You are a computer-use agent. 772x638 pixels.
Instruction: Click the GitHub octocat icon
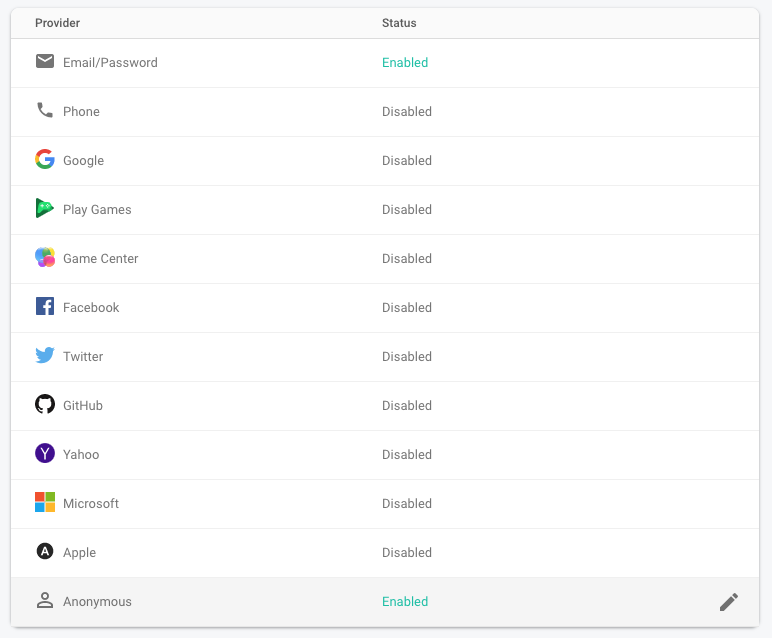[44, 405]
